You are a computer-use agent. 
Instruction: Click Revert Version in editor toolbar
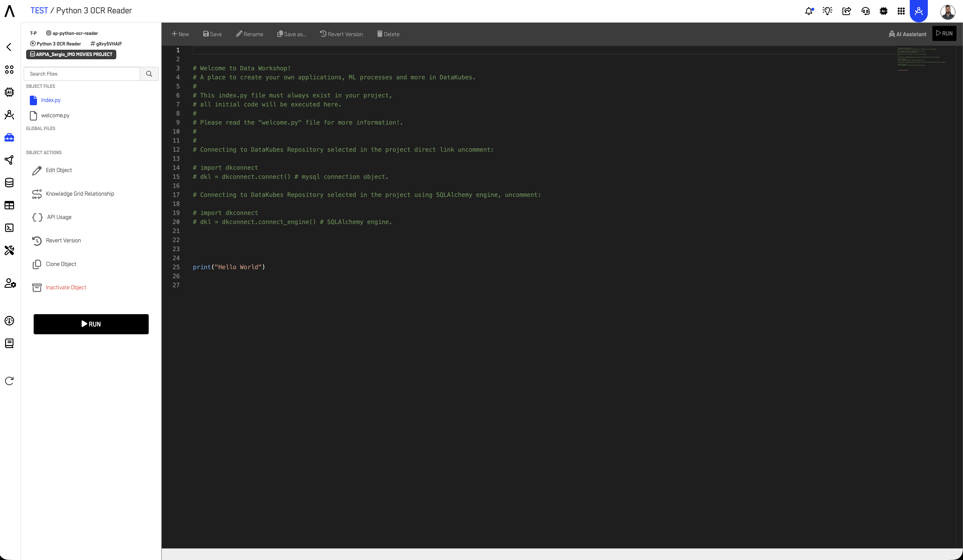341,34
